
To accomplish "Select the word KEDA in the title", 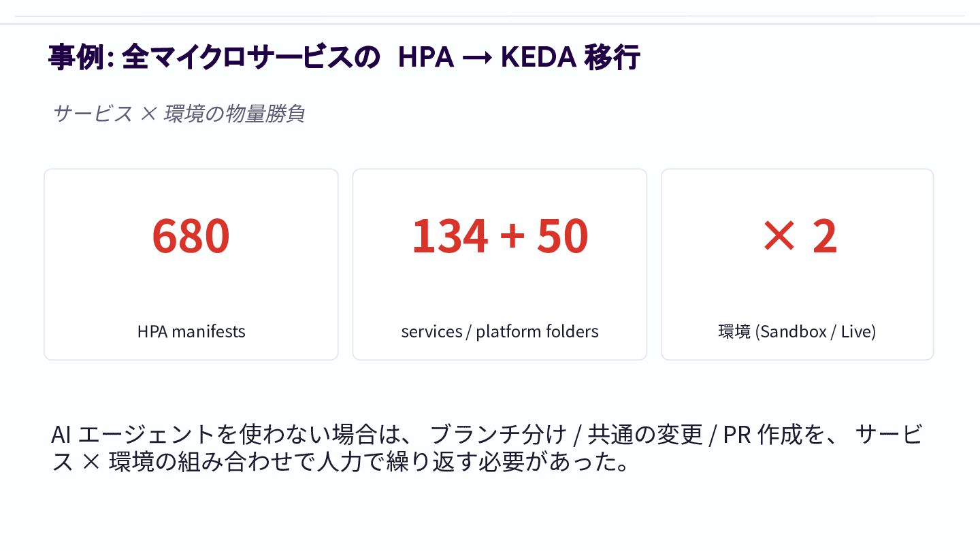I will [538, 57].
